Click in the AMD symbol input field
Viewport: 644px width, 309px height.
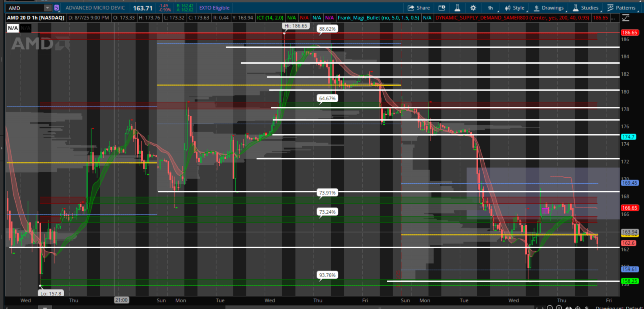pyautogui.click(x=25, y=8)
